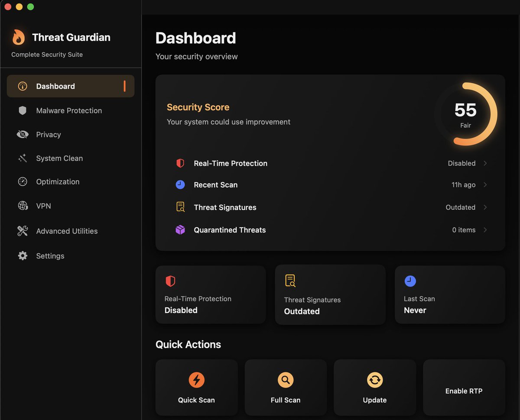Open the Dashboard section
Viewport: 520px width, 420px height.
click(71, 86)
